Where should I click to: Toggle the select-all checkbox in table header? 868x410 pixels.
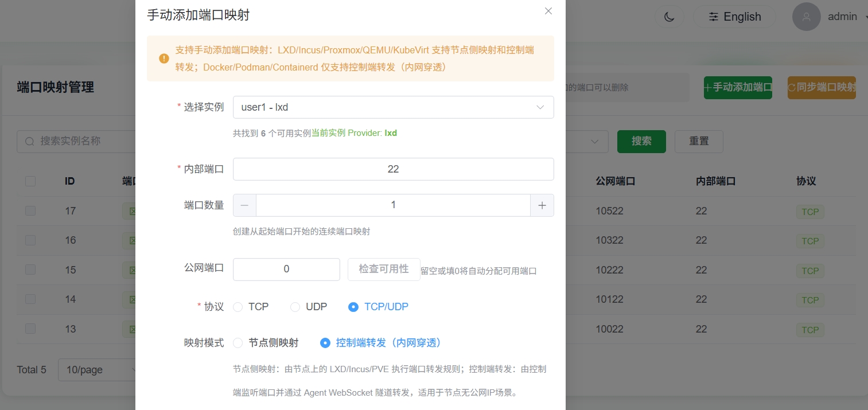coord(30,181)
